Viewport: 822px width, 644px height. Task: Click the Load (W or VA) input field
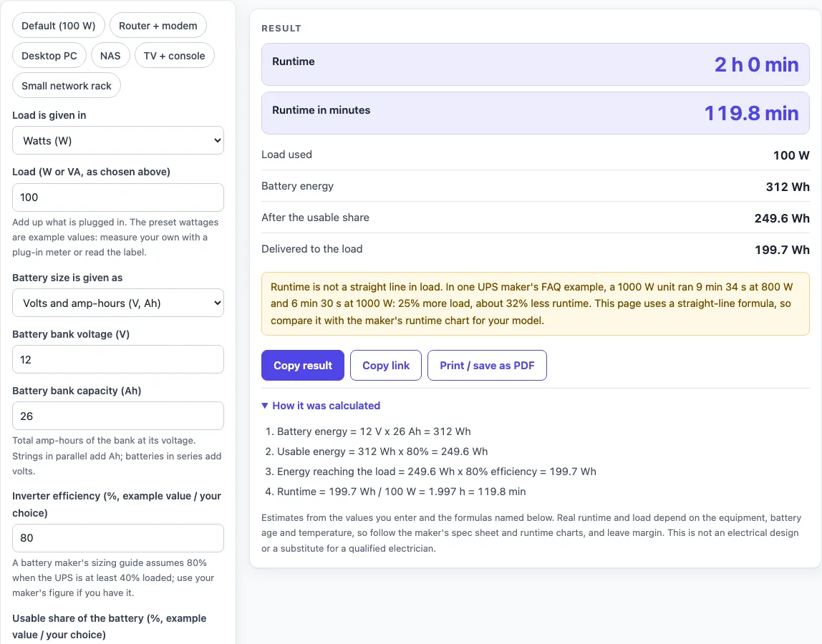tap(118, 197)
